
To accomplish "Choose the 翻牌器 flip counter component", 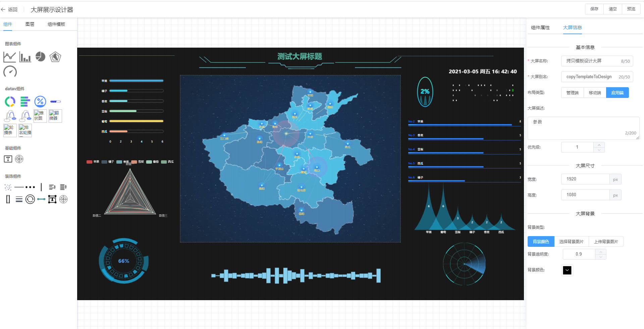I will coord(55,116).
